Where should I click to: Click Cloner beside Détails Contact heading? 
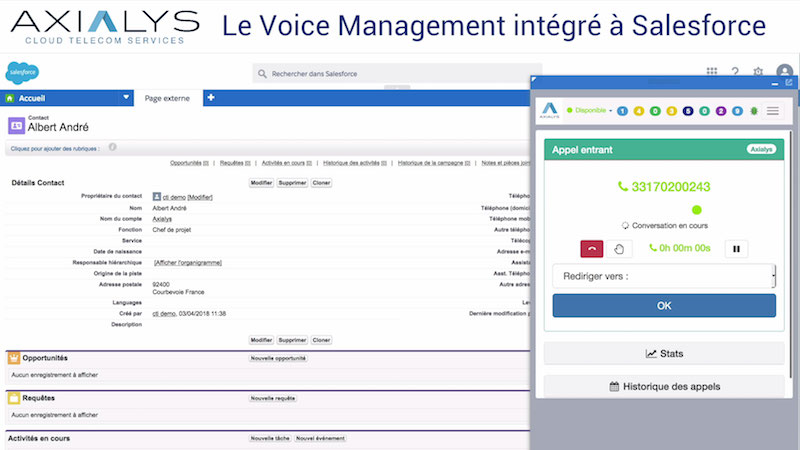[321, 183]
